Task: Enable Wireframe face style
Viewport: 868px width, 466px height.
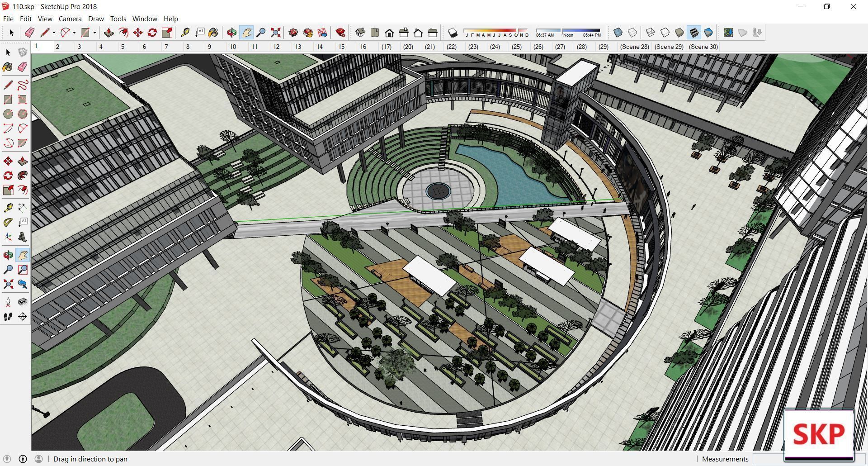Action: tap(651, 33)
